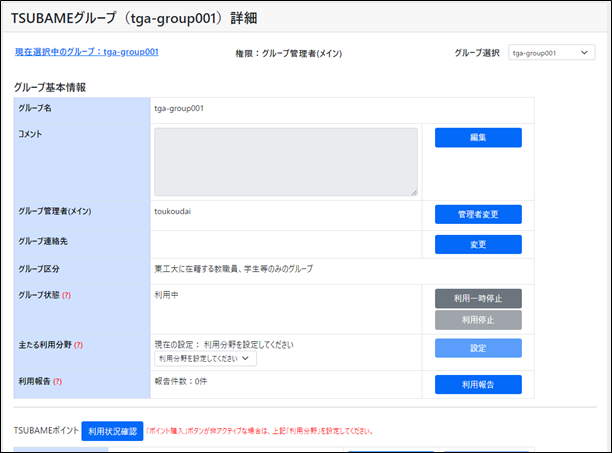The width and height of the screenshot is (612, 453).
Task: Select the 権限：グループ管理者(メイン) text
Action: (289, 53)
